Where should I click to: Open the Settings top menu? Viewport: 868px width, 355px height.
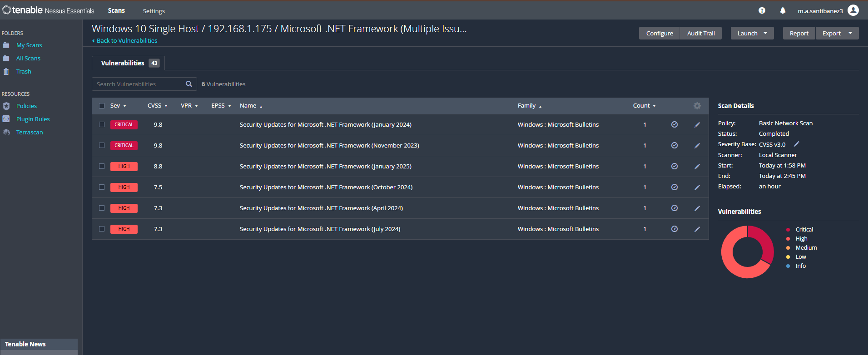coord(154,11)
